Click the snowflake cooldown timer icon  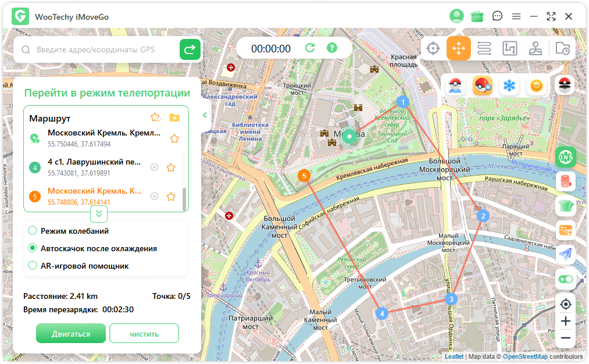[x=509, y=85]
